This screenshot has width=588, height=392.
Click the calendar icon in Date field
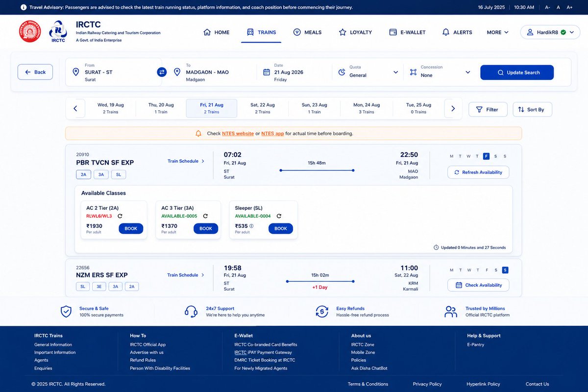tap(267, 72)
